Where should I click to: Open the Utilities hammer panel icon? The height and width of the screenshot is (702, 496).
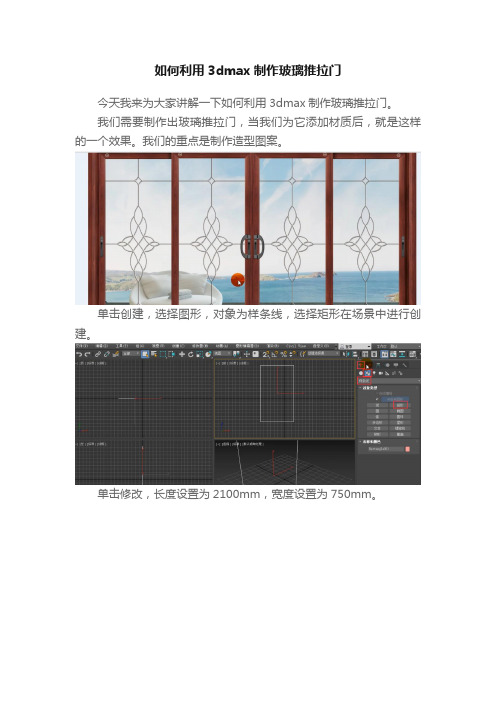pos(405,365)
